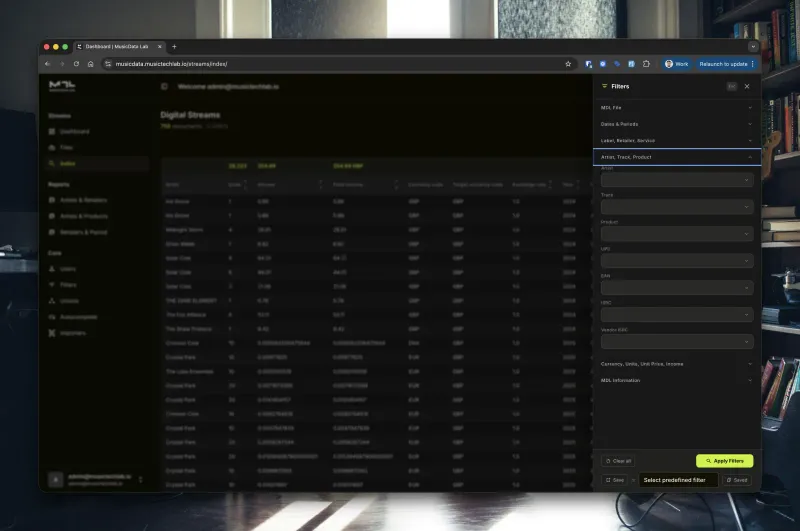Click the browser Back arrow
Image resolution: width=800 pixels, height=531 pixels.
(x=47, y=64)
